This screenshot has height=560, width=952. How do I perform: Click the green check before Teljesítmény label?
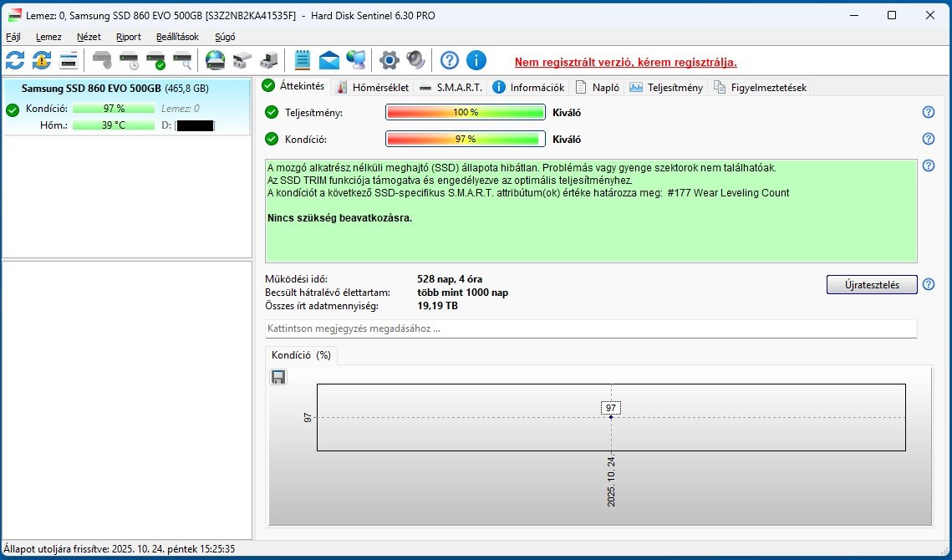[x=272, y=112]
